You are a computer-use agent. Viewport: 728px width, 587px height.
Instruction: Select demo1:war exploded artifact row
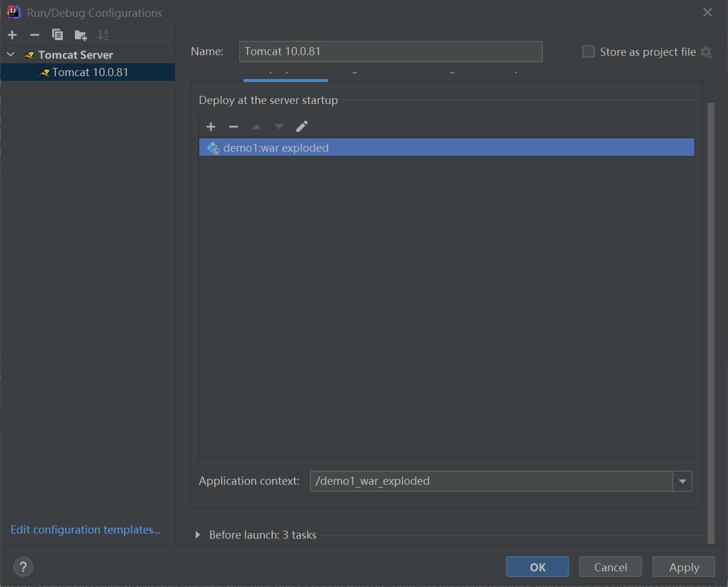pos(446,148)
